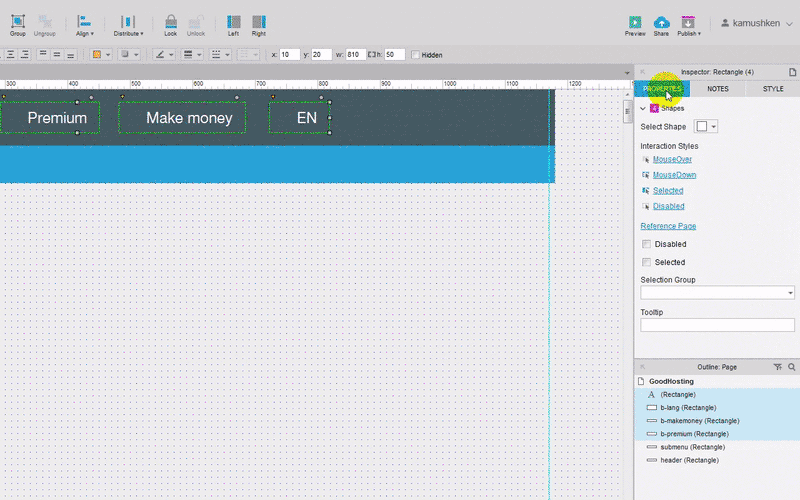Click the Lock icon in the toolbar
This screenshot has width=800, height=500.
(170, 22)
